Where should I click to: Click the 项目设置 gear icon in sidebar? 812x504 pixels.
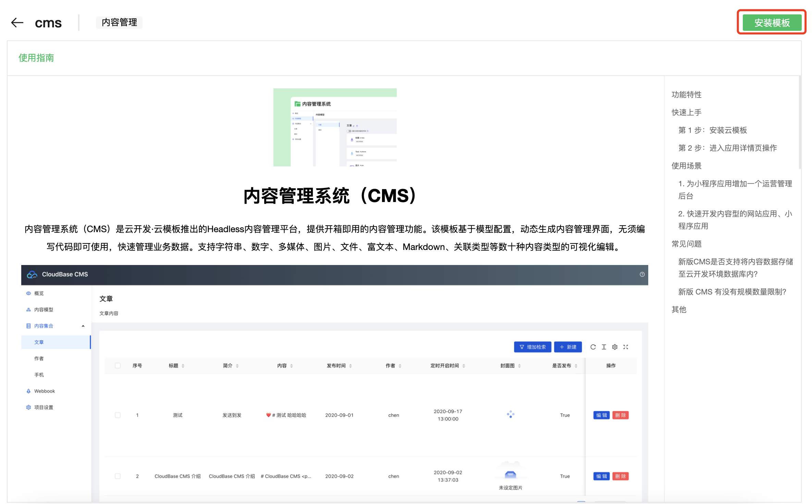pos(28,407)
